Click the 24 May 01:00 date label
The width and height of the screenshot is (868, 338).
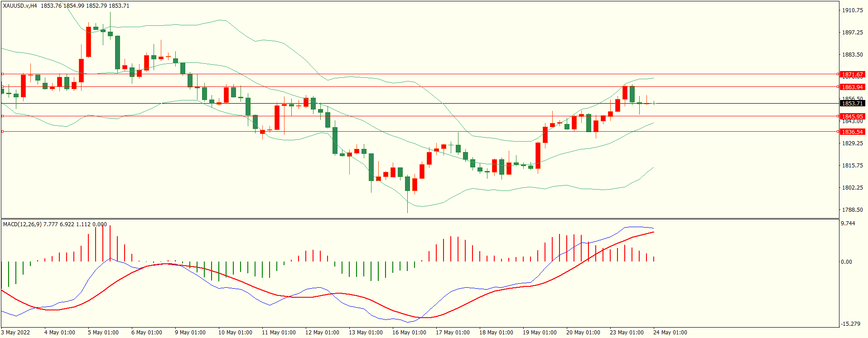[x=670, y=333]
